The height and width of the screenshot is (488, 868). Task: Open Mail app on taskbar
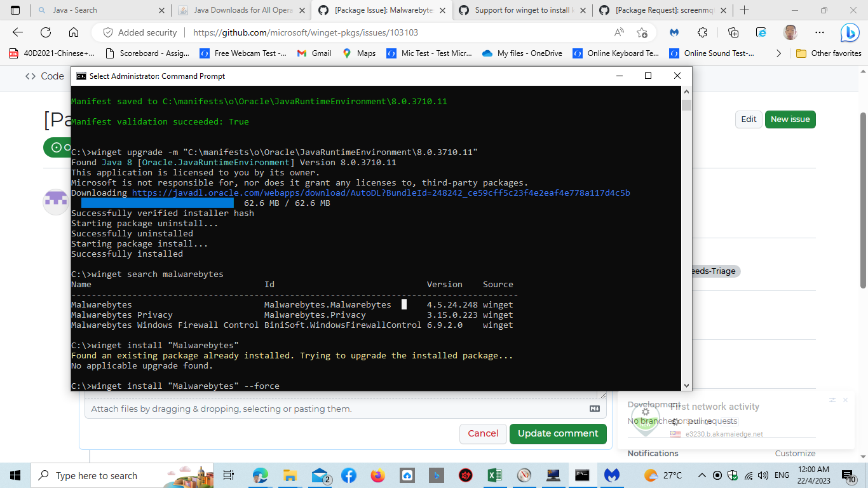pyautogui.click(x=320, y=475)
